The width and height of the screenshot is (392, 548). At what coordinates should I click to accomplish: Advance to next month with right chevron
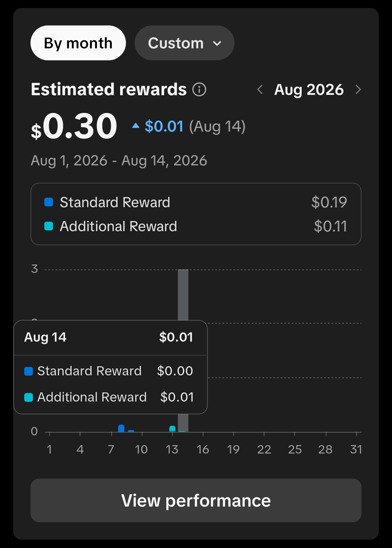pyautogui.click(x=358, y=89)
